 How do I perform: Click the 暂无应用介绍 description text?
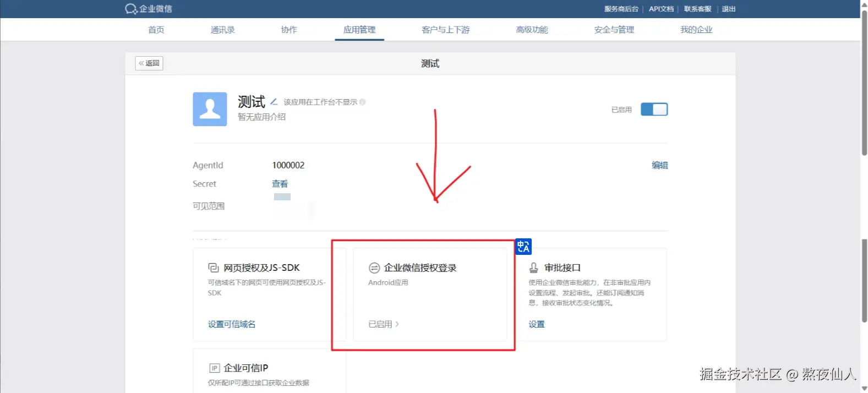(x=262, y=117)
